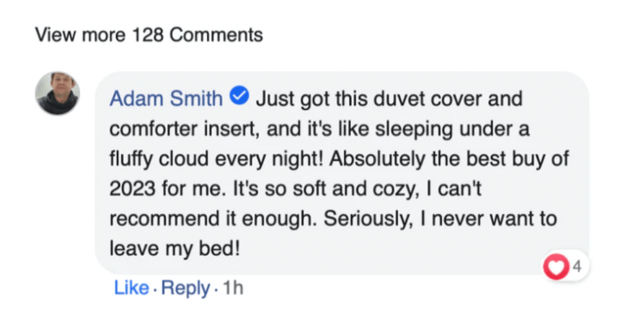View the reaction count of 4
This screenshot has height=317, width=644.
(x=576, y=264)
